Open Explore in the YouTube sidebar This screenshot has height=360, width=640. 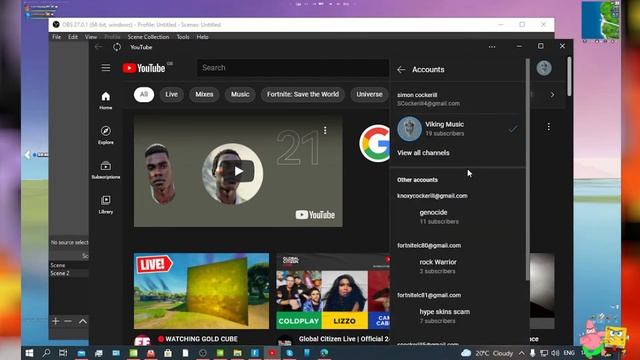[x=106, y=135]
